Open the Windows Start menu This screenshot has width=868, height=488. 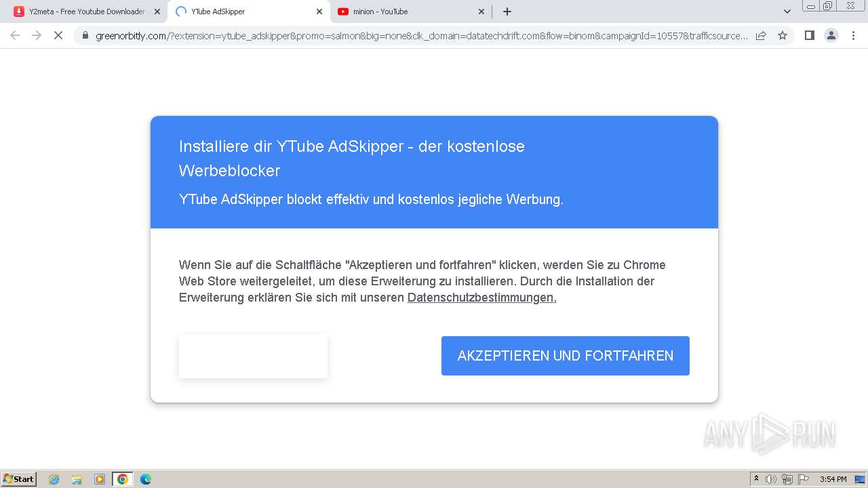click(19, 479)
